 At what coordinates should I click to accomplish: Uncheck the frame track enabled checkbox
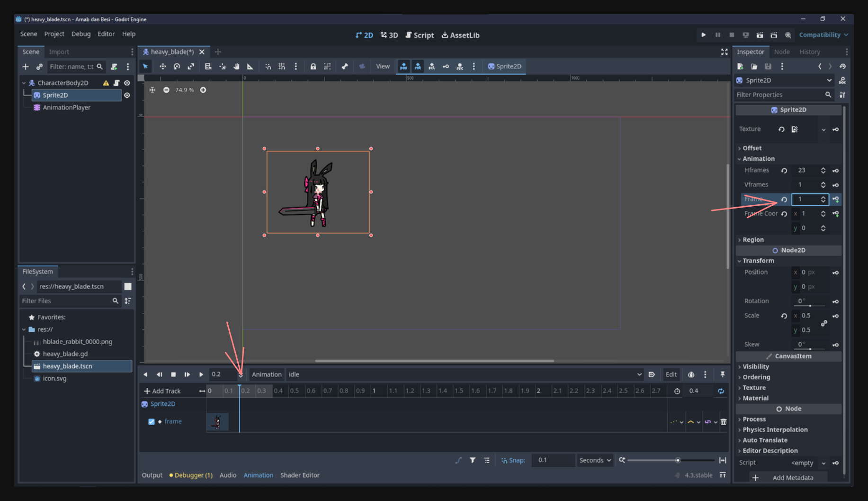click(x=152, y=421)
